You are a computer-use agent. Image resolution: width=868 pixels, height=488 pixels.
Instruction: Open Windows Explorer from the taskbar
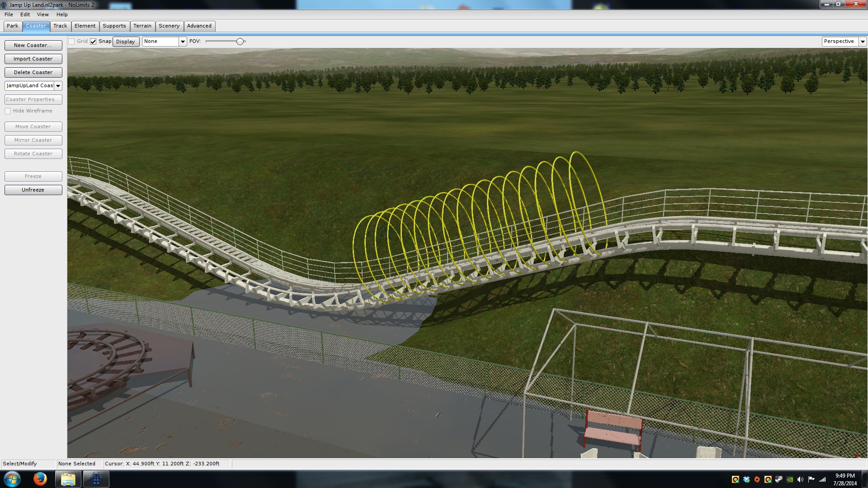(x=68, y=479)
